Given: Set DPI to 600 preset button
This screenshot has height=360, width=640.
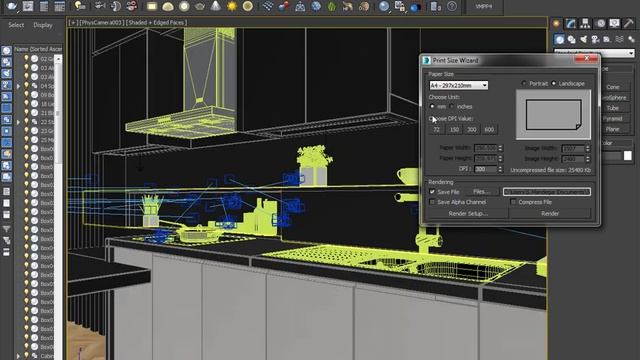Looking at the screenshot, I should point(489,129).
